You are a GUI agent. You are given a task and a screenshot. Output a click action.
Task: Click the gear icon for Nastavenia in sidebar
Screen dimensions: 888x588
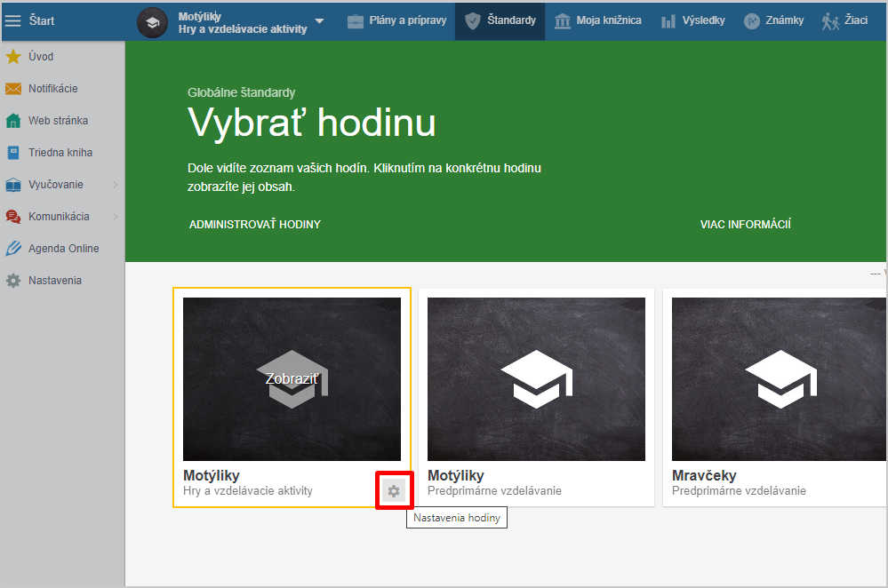pyautogui.click(x=13, y=281)
